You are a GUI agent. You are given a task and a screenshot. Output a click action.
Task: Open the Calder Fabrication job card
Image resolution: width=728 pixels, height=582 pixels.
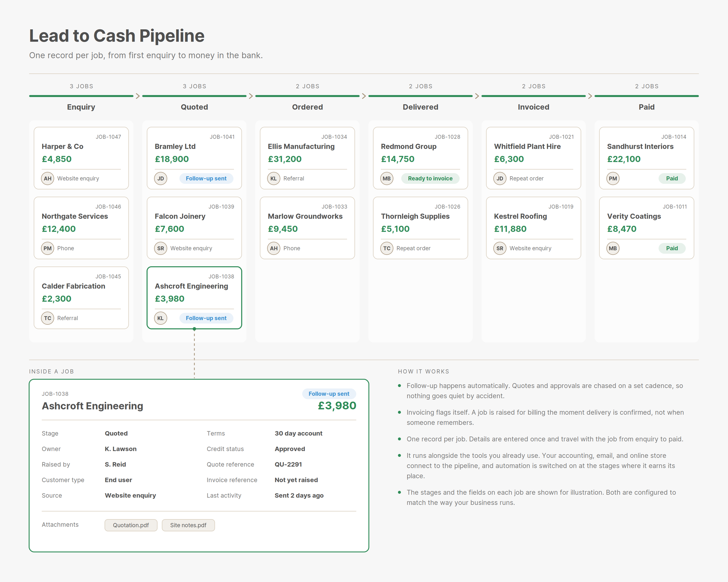point(81,298)
